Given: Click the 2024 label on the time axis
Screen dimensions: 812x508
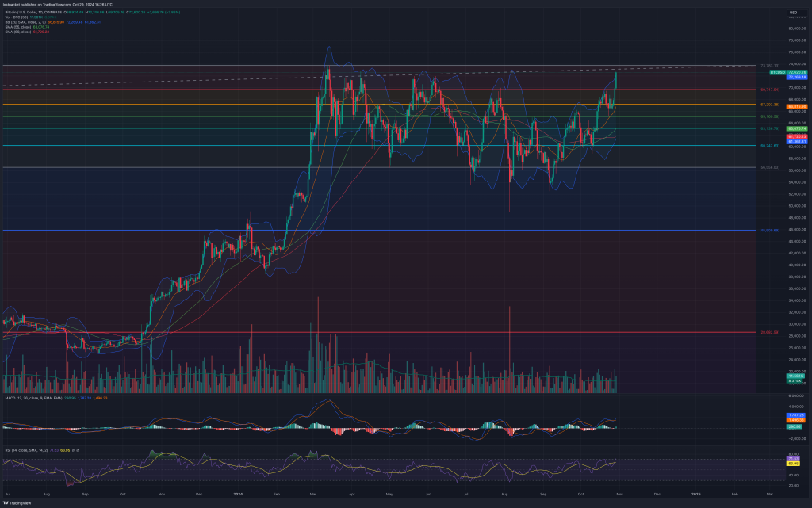Looking at the screenshot, I should coord(238,494).
